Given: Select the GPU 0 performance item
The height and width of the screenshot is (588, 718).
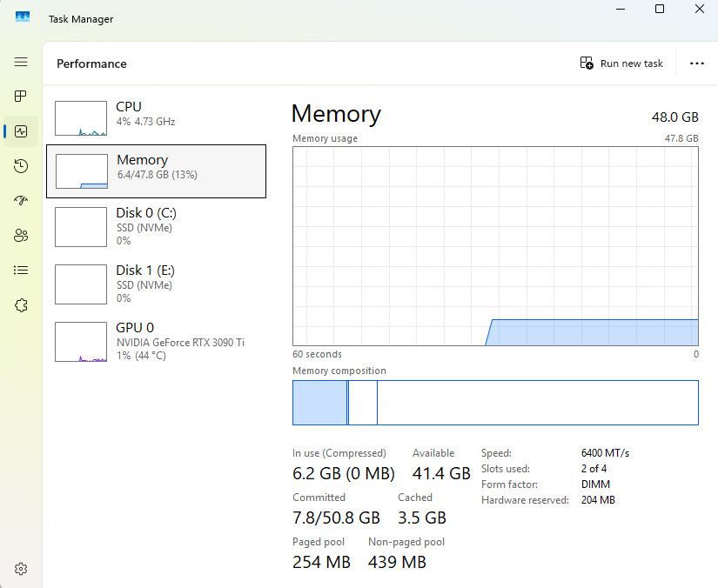Looking at the screenshot, I should (157, 341).
